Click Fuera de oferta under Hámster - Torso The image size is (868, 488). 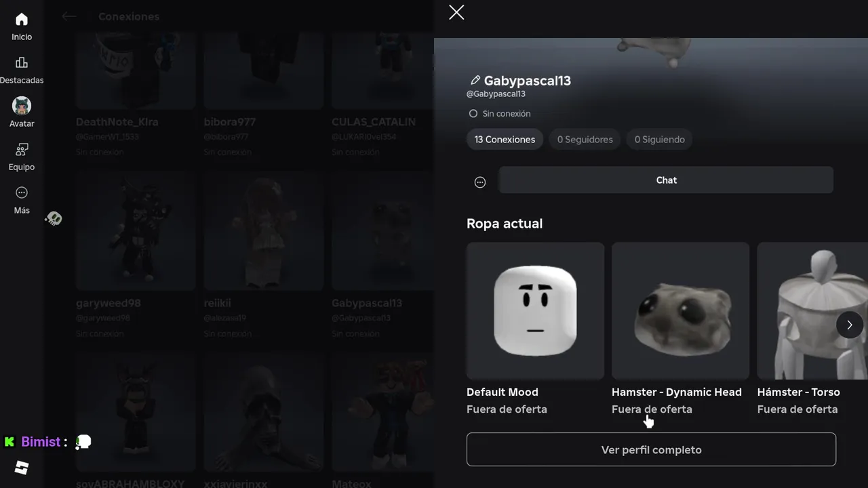tap(797, 409)
